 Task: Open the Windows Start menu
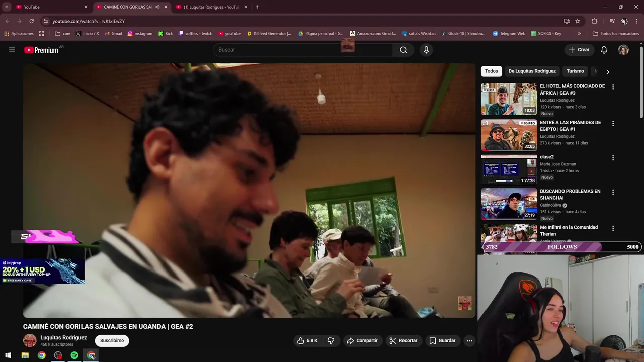(x=8, y=355)
